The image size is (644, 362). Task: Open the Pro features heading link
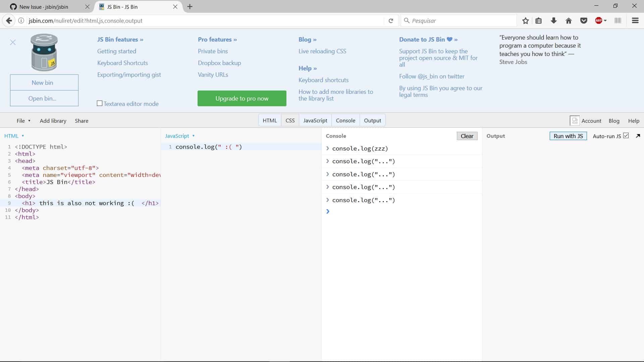tap(217, 39)
